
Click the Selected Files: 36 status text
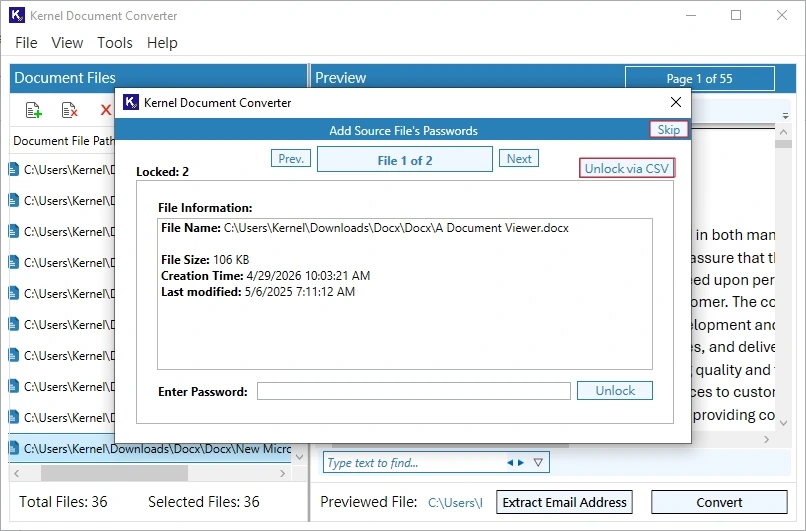(204, 502)
